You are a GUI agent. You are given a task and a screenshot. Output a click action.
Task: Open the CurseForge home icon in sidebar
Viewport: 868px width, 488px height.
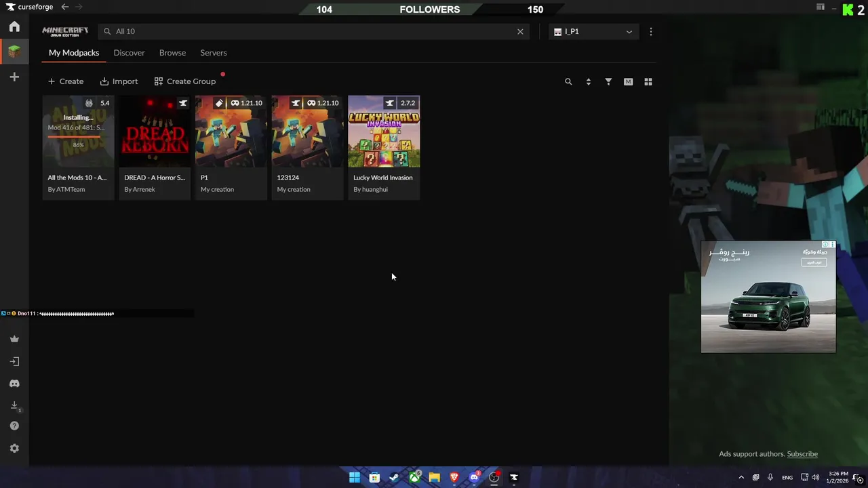pyautogui.click(x=14, y=26)
